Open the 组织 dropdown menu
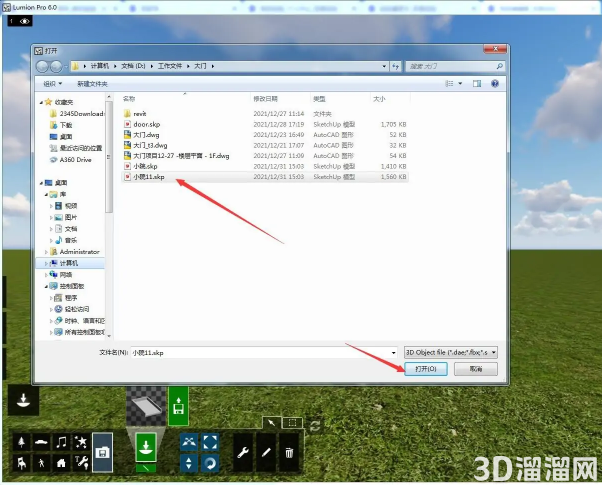This screenshot has height=485, width=602. coord(53,84)
